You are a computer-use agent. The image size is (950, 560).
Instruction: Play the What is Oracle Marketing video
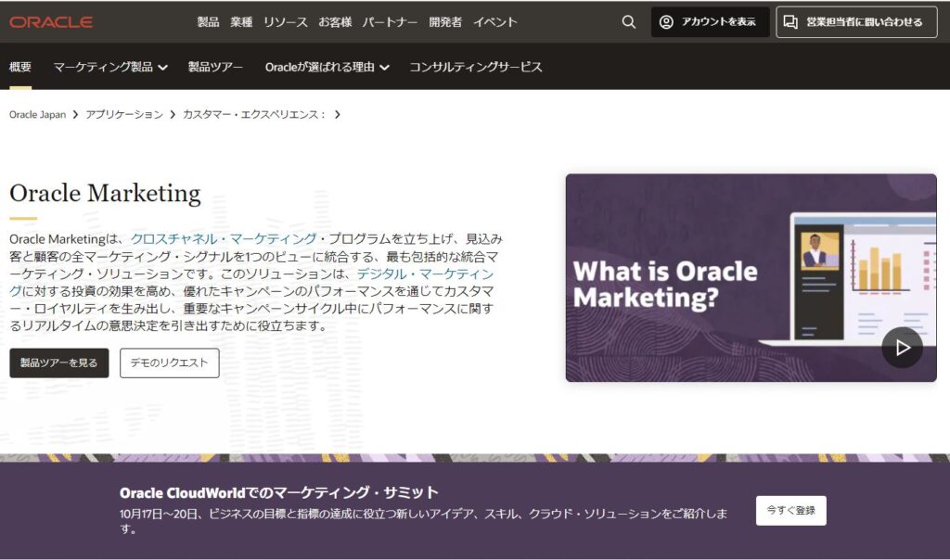click(902, 348)
